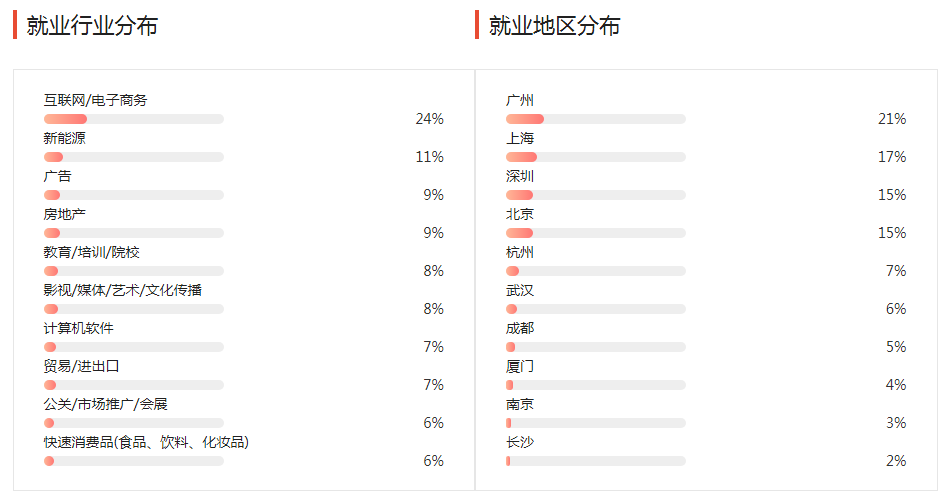Click the 教育/培训/院校 label

pyautogui.click(x=91, y=252)
